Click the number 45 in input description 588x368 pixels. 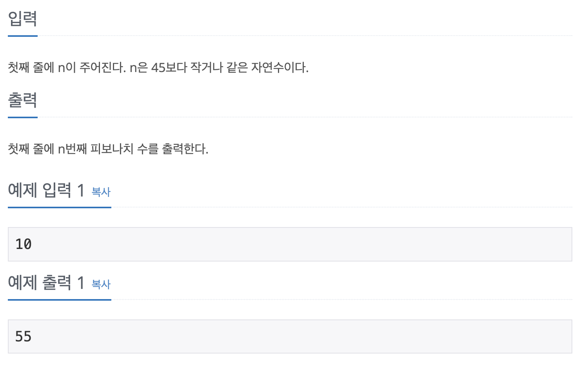(158, 68)
